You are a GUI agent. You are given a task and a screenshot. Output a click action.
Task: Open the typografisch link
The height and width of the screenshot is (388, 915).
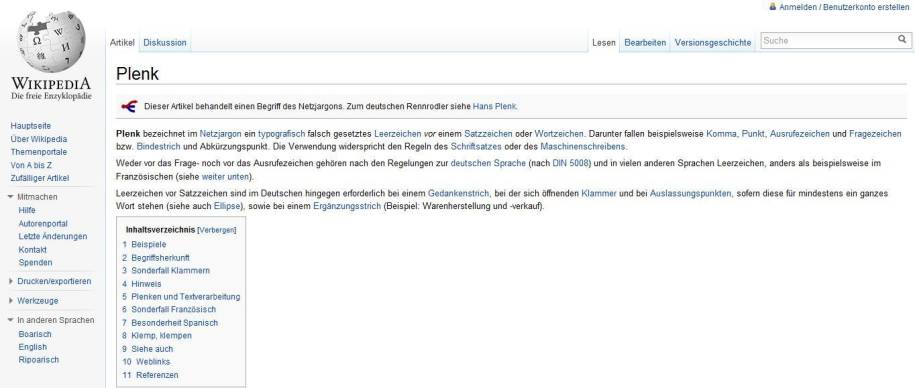281,134
